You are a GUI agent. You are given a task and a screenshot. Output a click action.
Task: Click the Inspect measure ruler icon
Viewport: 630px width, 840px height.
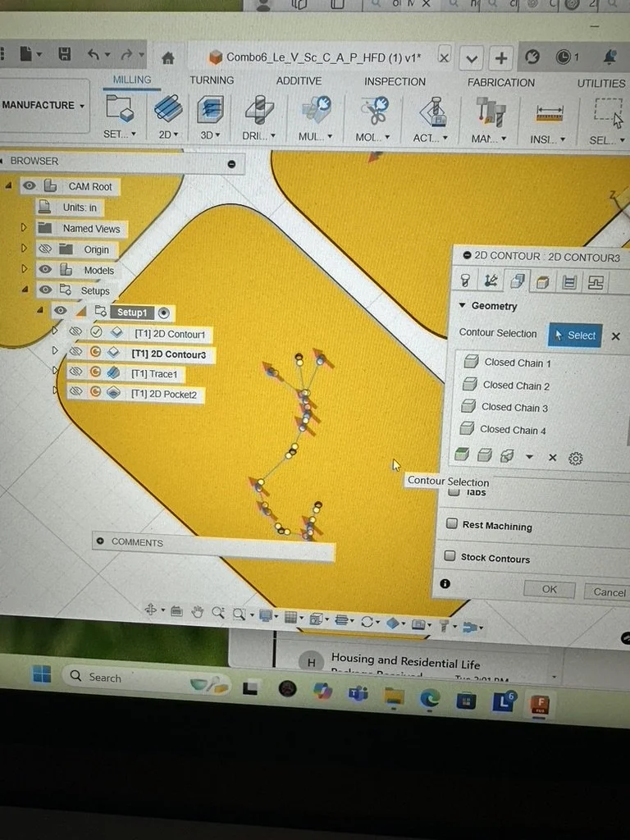click(x=549, y=113)
